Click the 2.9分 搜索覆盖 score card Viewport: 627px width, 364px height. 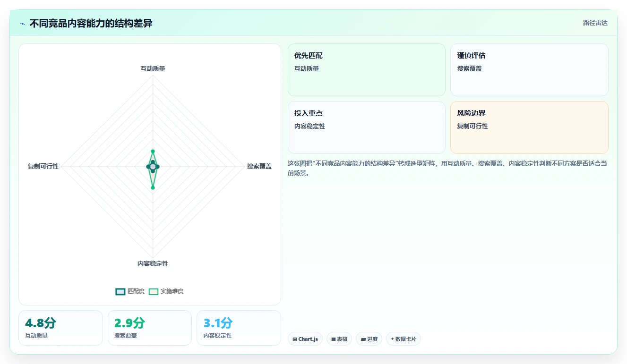pyautogui.click(x=150, y=328)
